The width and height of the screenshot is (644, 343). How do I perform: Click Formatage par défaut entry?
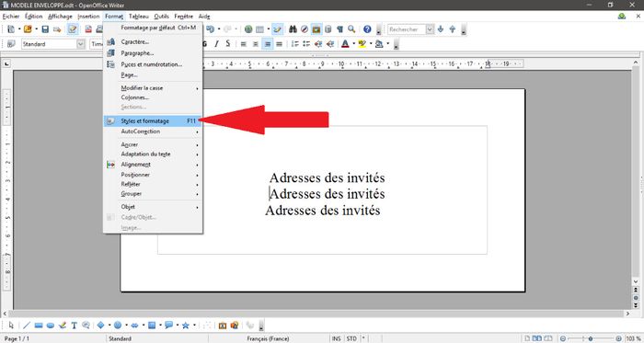[153, 28]
